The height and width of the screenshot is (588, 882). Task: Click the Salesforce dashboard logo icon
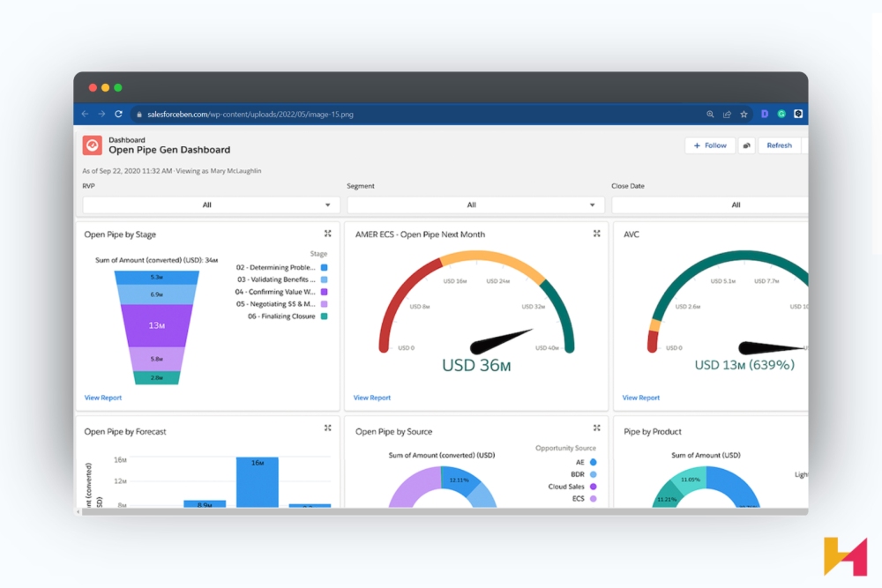tap(93, 145)
